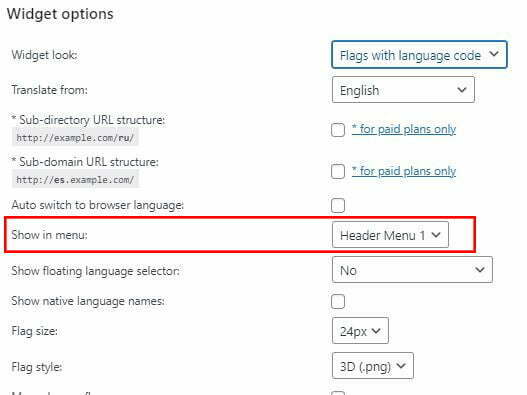527x395 pixels.
Task: Toggle Auto switch to browser language
Action: click(x=338, y=205)
